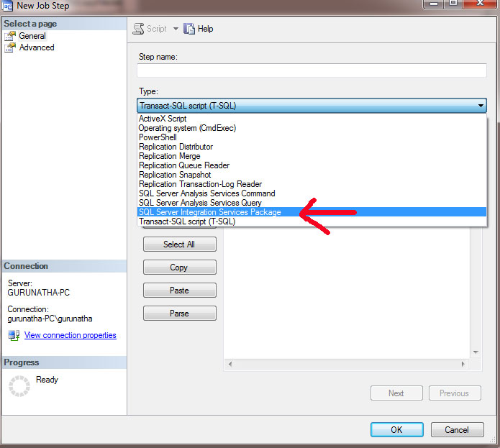Viewport: 500px width, 448px height.
Task: Choose ActiveX Script from Type list
Action: coord(312,119)
